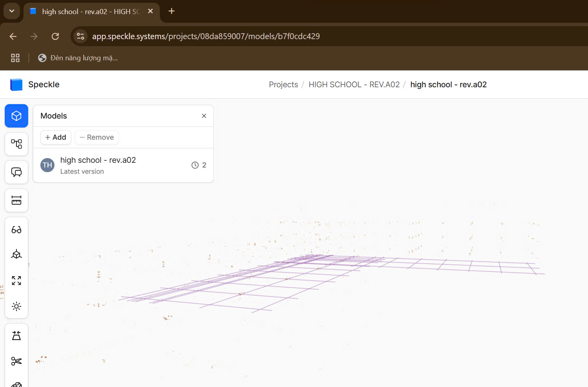Open the apps grid bookmark icon

click(x=15, y=58)
